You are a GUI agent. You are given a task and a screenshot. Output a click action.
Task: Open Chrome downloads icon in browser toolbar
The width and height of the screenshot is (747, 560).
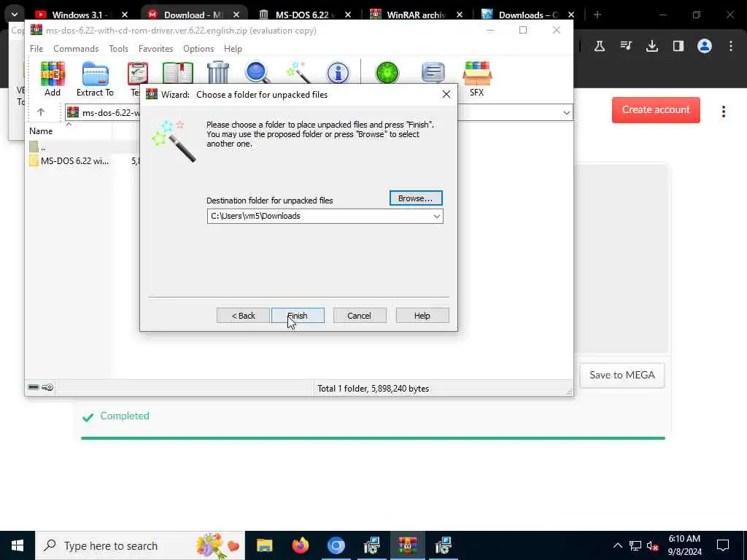click(651, 46)
